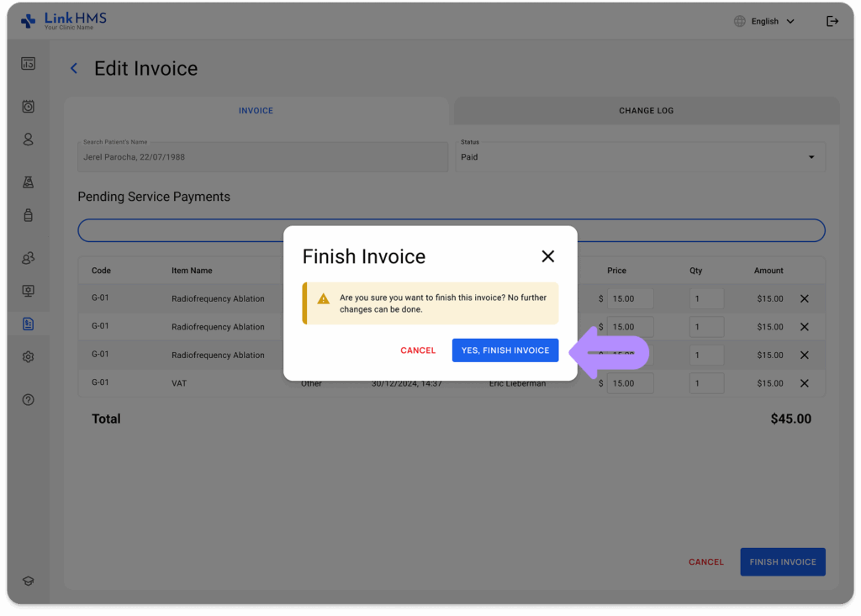The height and width of the screenshot is (616, 861).
Task: Click the Link HMS logo
Action: click(x=64, y=21)
